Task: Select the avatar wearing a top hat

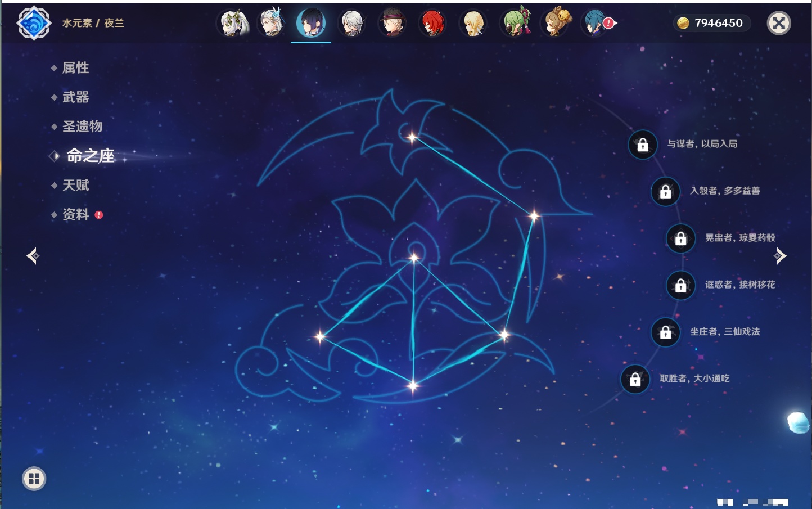Action: pyautogui.click(x=393, y=23)
